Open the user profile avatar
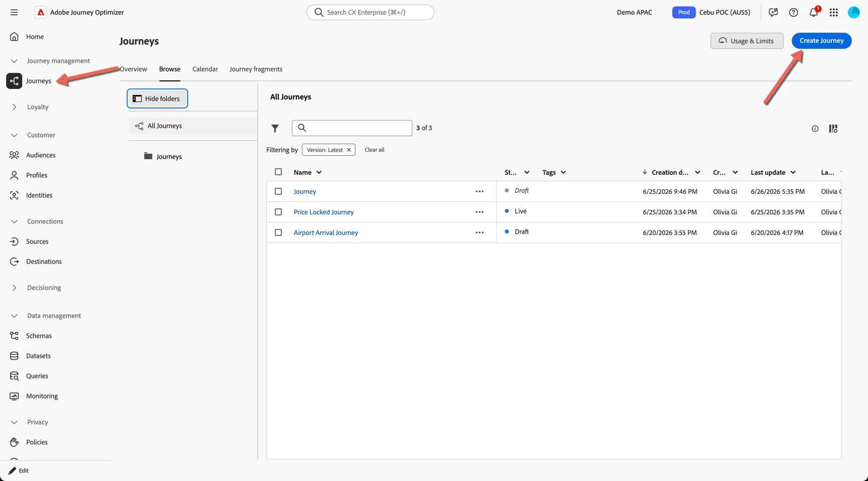 point(854,13)
